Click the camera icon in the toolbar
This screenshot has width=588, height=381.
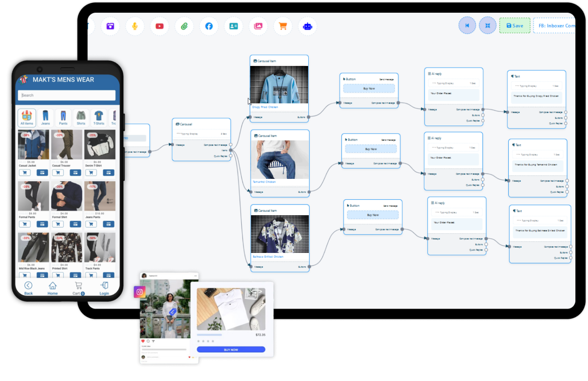coord(110,26)
